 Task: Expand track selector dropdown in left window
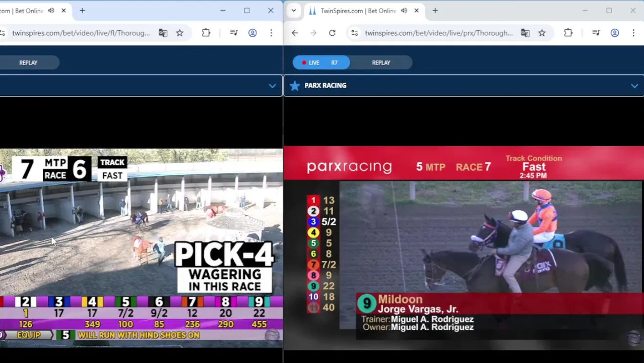click(x=272, y=86)
